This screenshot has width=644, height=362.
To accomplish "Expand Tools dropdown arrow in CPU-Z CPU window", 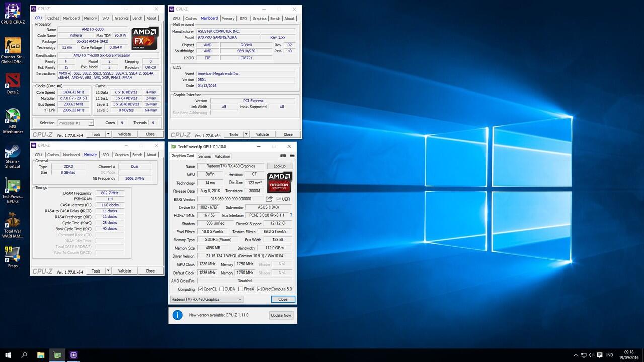I will 108,134.
